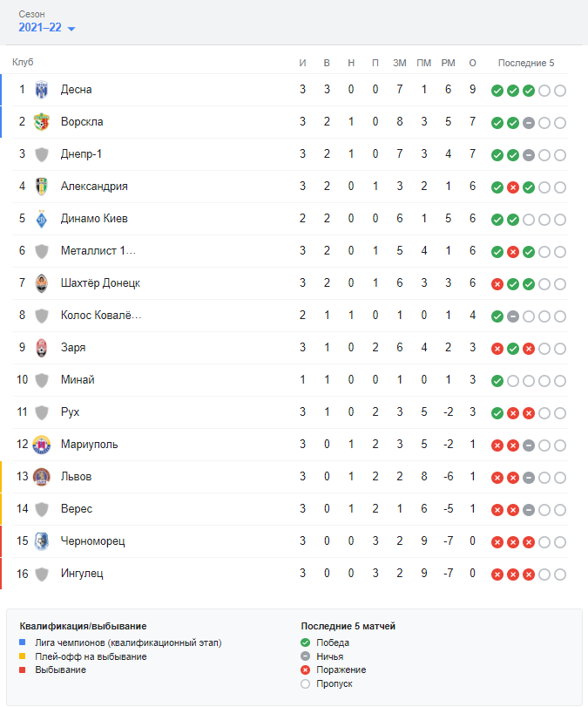
Task: Click the Ингулец team name
Action: [x=83, y=574]
